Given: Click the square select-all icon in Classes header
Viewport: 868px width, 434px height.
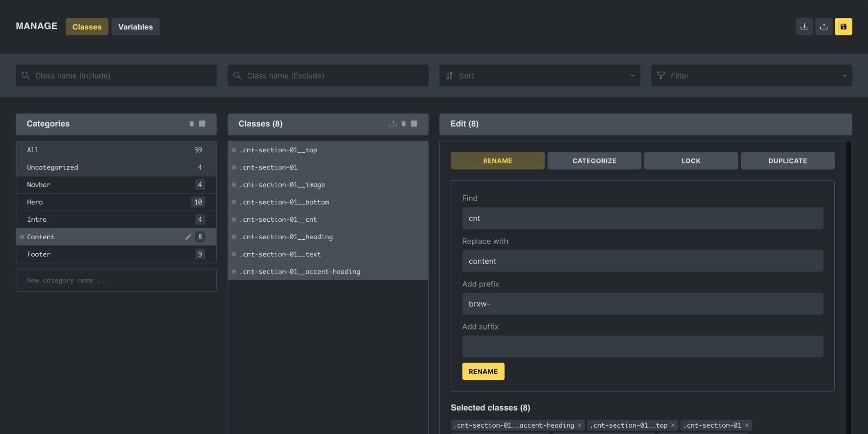Looking at the screenshot, I should coord(414,124).
